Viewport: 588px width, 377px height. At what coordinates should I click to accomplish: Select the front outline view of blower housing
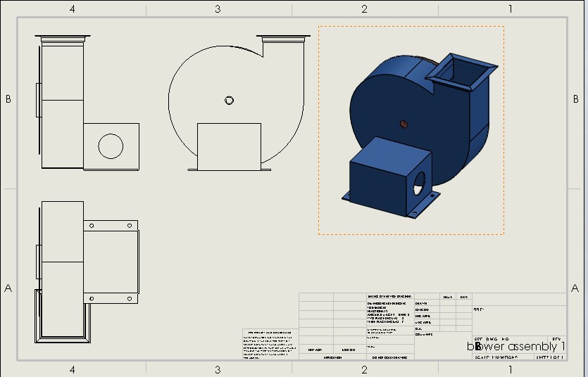(x=239, y=103)
